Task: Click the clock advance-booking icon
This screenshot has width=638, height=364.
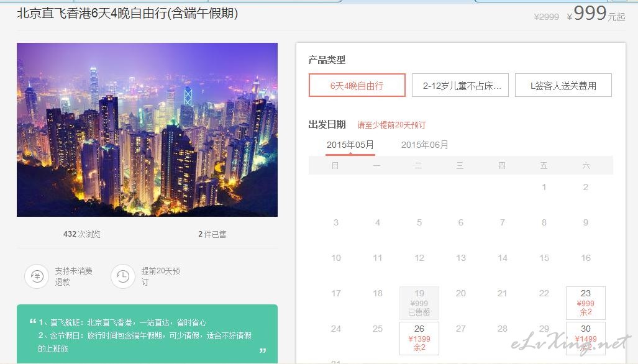Action: pos(123,276)
